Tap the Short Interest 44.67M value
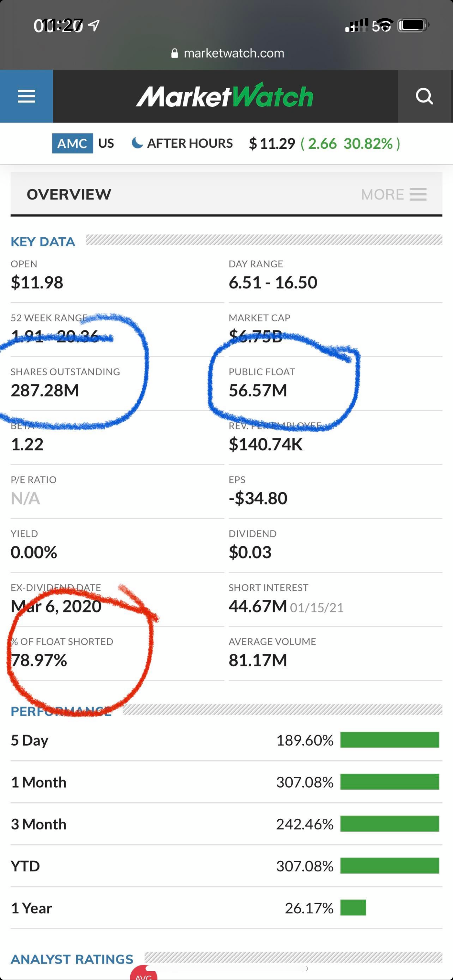This screenshot has height=980, width=453. tap(258, 606)
